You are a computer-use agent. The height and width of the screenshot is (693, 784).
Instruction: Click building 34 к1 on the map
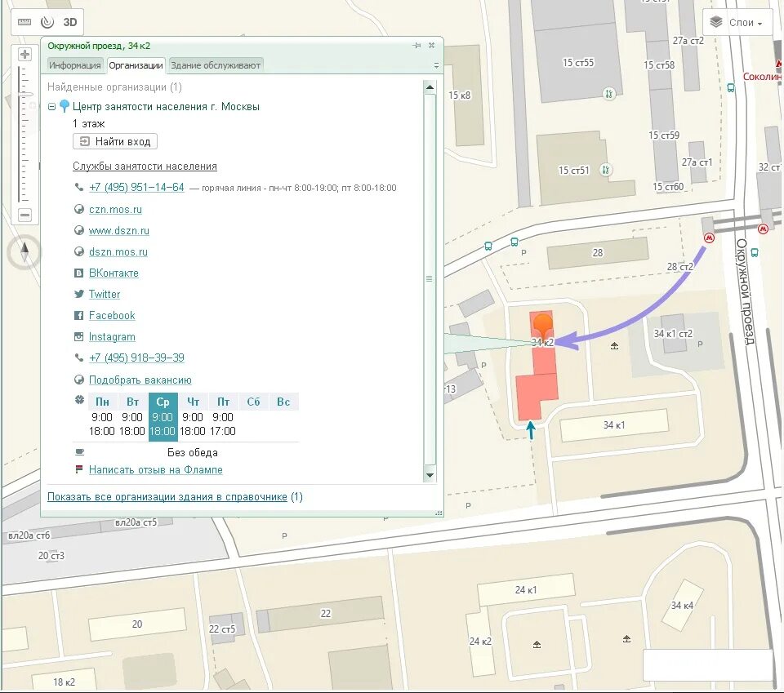click(614, 425)
